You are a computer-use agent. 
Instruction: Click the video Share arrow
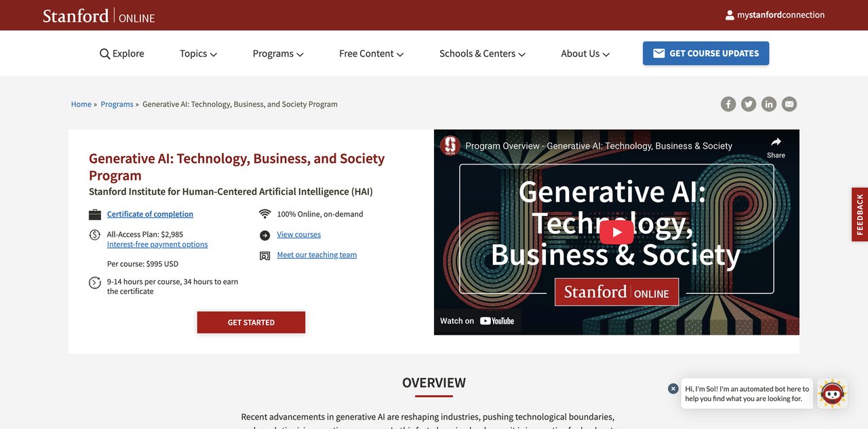[x=776, y=146]
